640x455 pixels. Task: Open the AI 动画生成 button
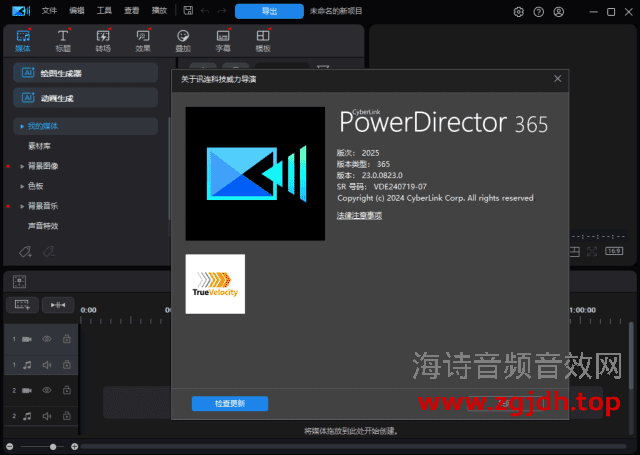85,98
